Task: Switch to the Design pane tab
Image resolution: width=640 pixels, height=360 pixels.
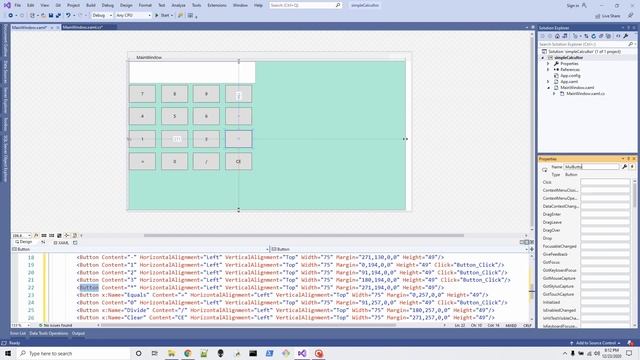Action: 24,242
